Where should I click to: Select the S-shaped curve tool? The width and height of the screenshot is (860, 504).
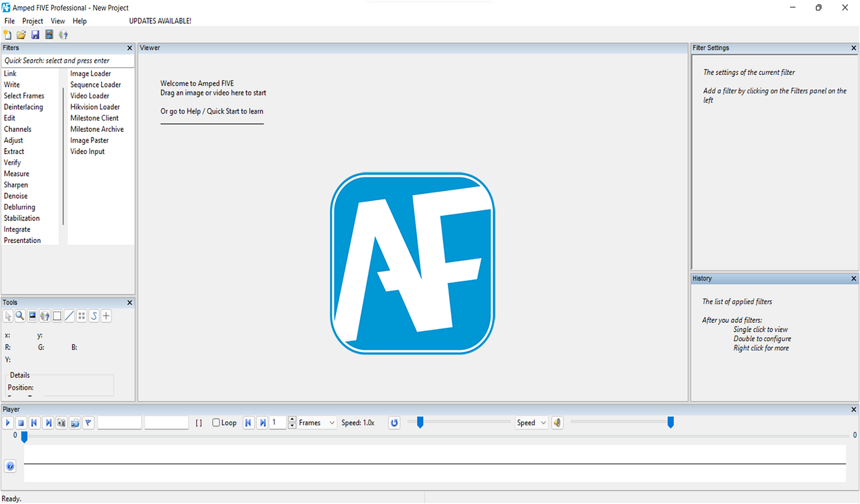coord(94,316)
